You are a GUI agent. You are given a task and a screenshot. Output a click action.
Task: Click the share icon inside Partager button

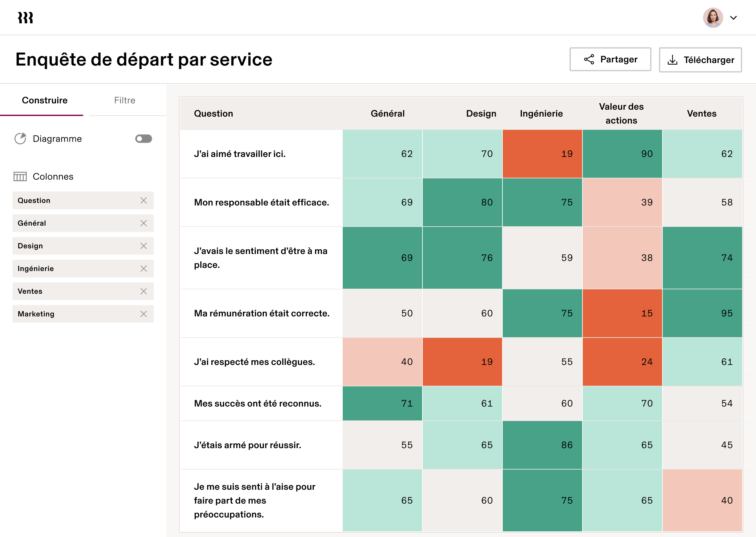(x=589, y=60)
